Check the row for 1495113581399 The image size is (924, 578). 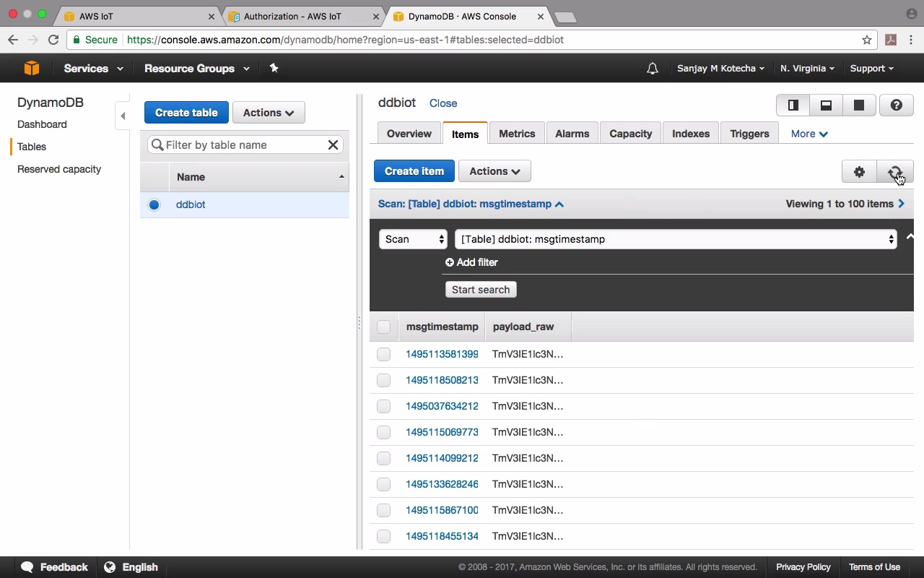[x=383, y=354]
